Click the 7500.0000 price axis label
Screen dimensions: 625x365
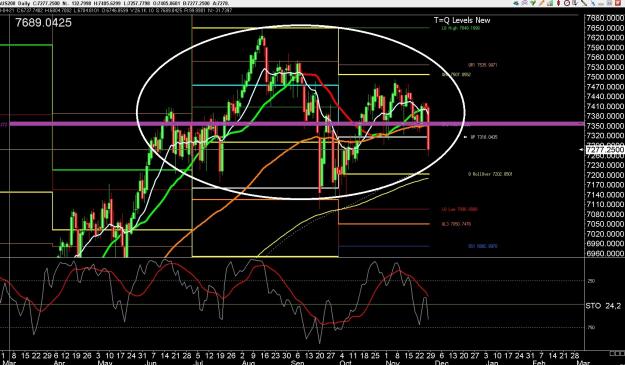click(605, 77)
